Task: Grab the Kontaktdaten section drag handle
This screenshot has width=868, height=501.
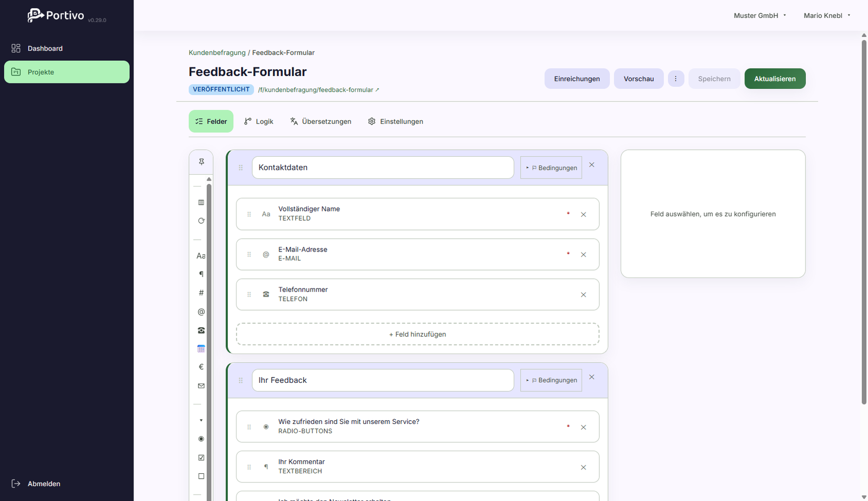Action: (x=241, y=168)
